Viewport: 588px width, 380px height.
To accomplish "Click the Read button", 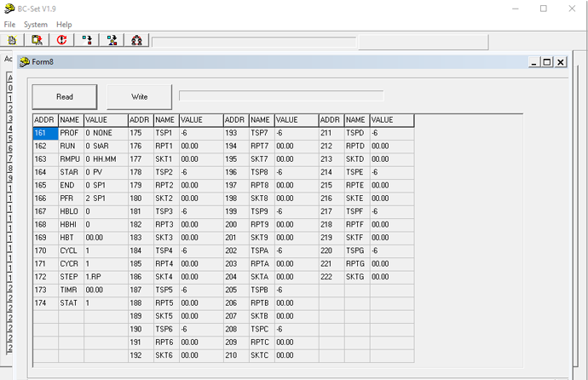I will tap(65, 96).
